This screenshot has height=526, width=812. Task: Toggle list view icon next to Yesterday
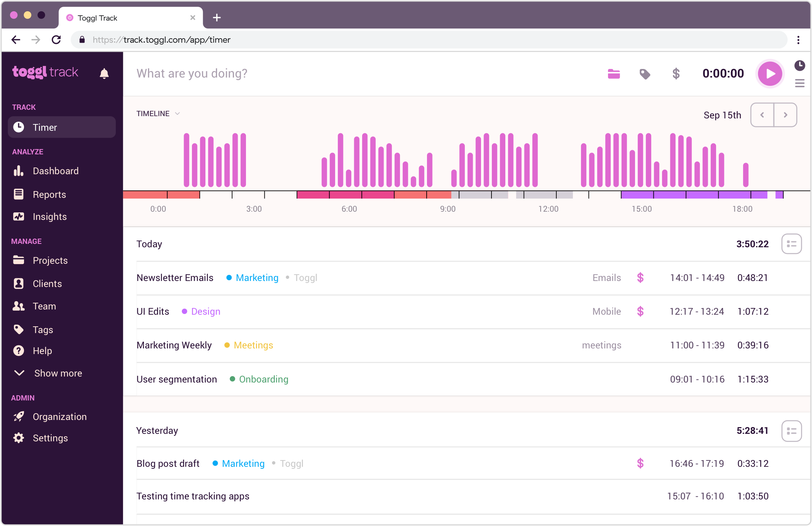tap(792, 430)
